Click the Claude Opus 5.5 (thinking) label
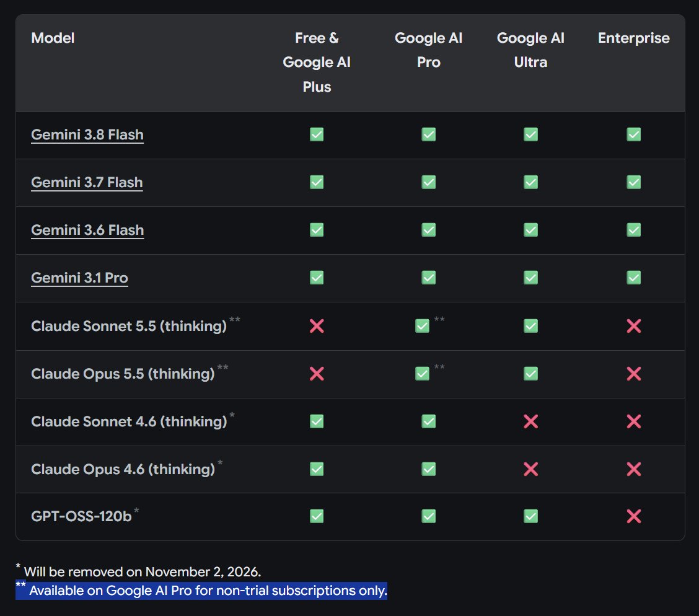This screenshot has width=699, height=616. click(123, 374)
